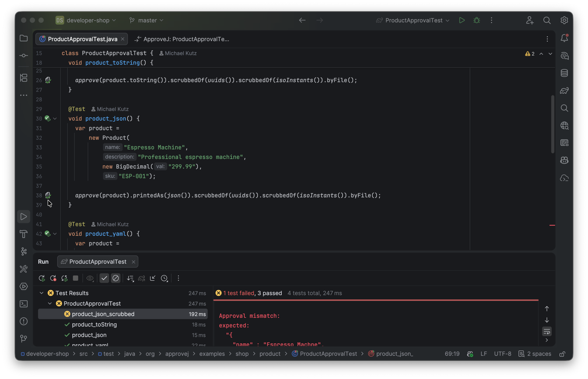
Task: Toggle Show Passed tests checkmark
Action: tap(104, 278)
